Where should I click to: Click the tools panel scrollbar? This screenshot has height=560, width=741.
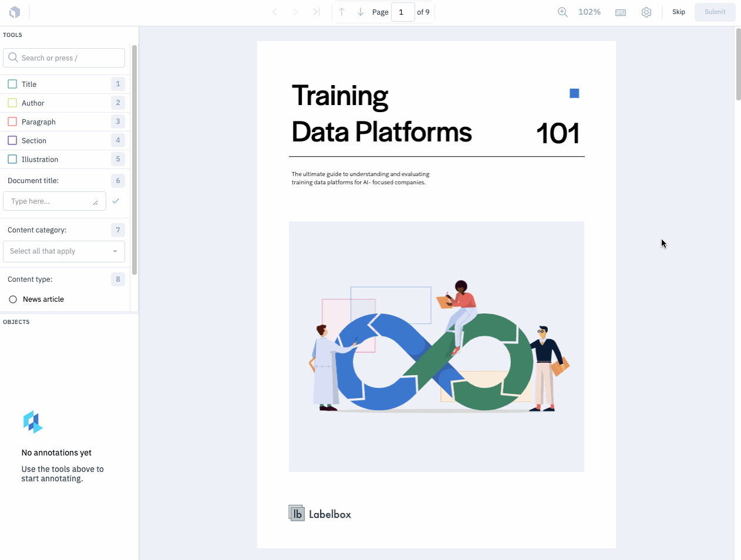pyautogui.click(x=134, y=160)
